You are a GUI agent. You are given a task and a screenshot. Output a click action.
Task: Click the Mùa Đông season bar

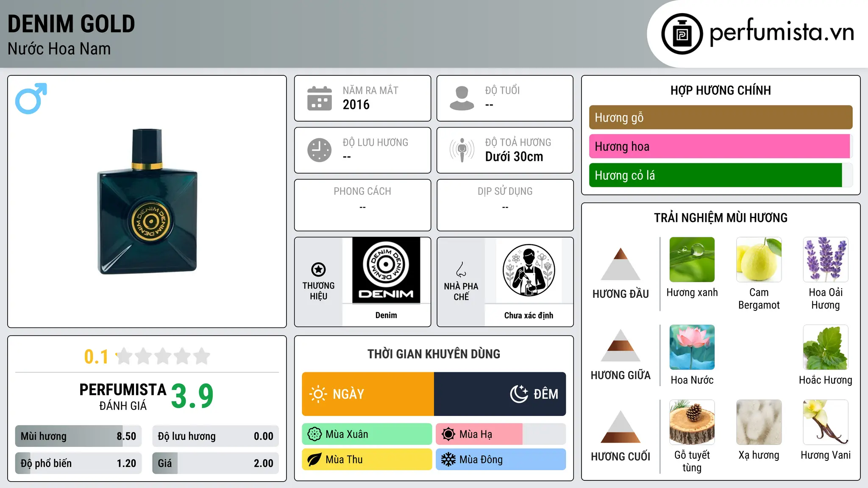(x=501, y=460)
